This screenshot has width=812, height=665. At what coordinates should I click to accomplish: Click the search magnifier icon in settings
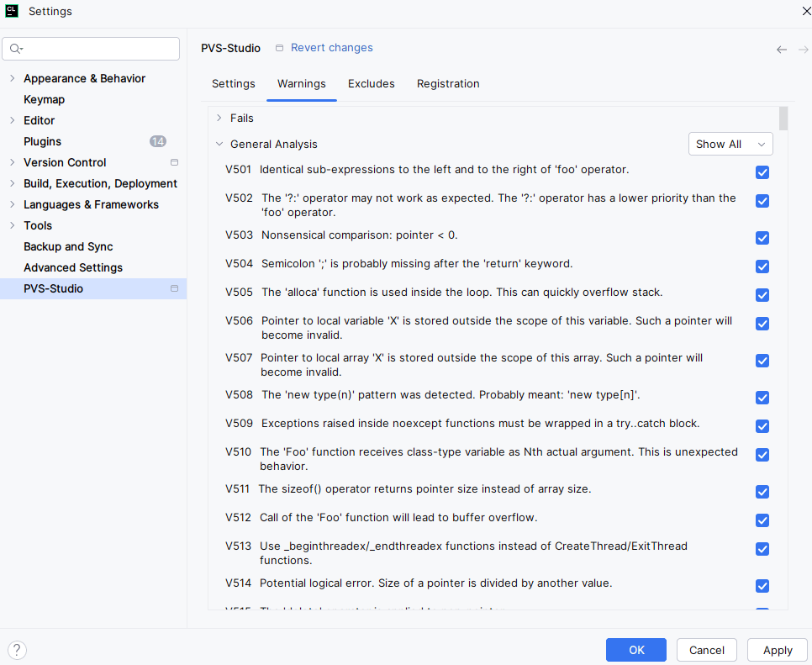pos(16,49)
